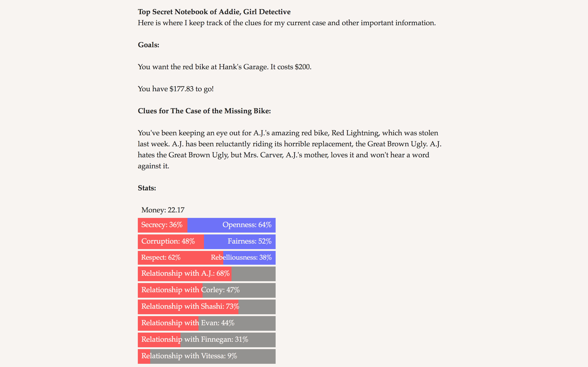Click the Openness 64% blue bar
Screen dimensions: 588x367
pyautogui.click(x=231, y=225)
